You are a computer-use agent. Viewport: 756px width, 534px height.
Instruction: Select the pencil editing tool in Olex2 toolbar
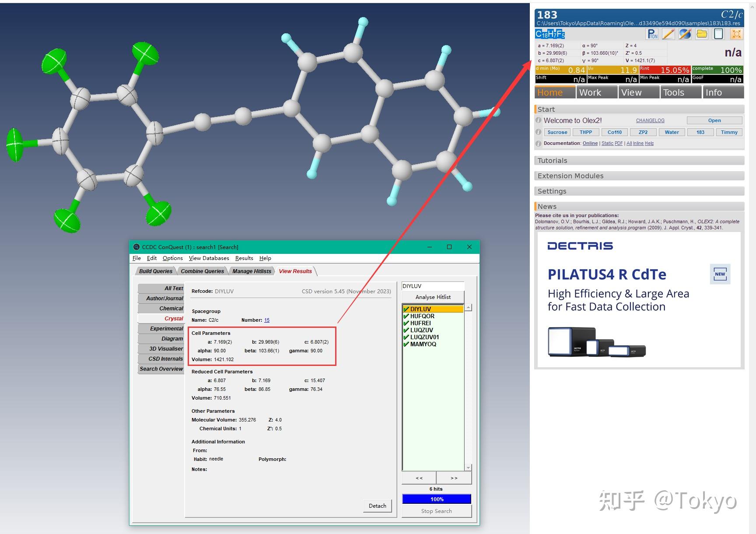[x=668, y=34]
